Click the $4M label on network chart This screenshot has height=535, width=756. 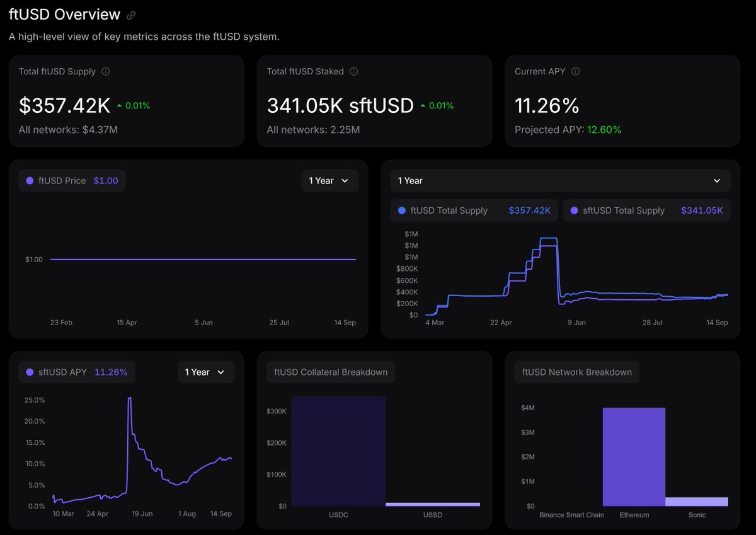[528, 408]
